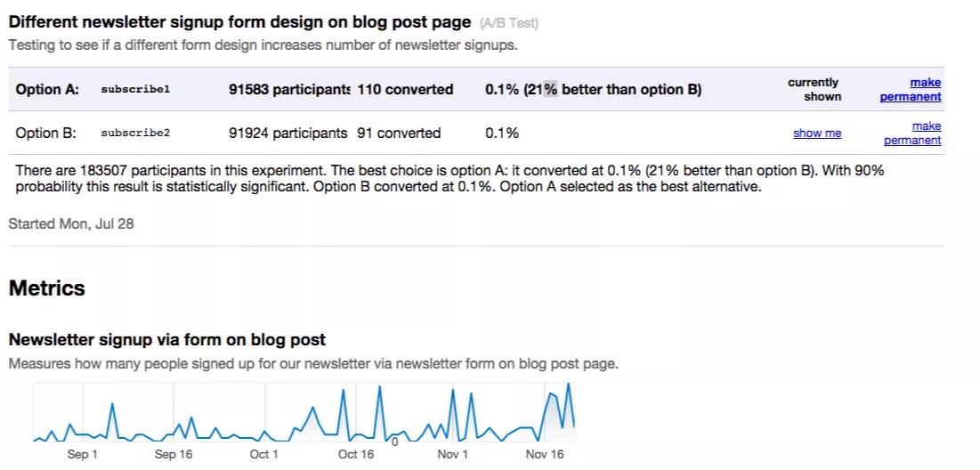Click the 'currently shown' status text
This screenshot has width=980, height=470.
pyautogui.click(x=814, y=90)
